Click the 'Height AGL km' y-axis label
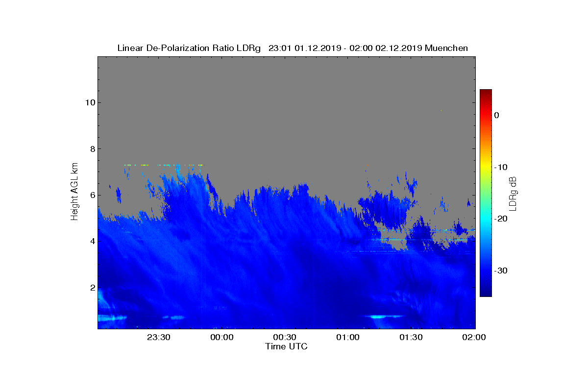Viewport: 588px width, 392px height. click(74, 192)
